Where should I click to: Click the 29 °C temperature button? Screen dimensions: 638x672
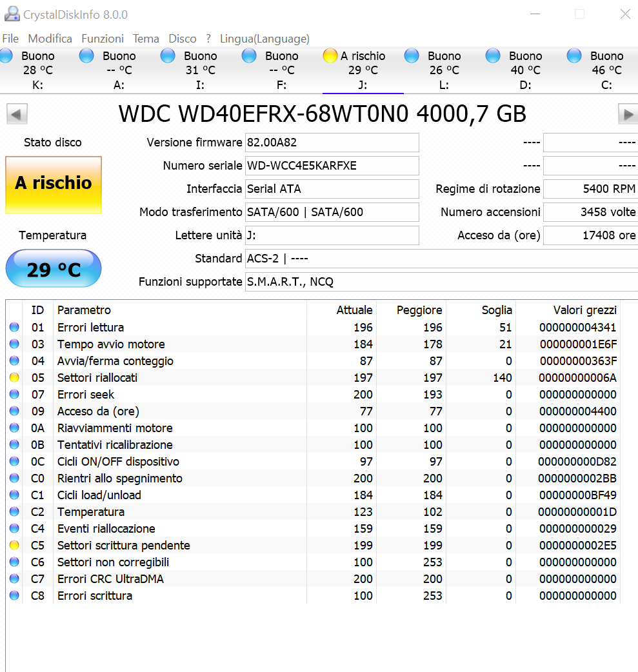(x=54, y=269)
